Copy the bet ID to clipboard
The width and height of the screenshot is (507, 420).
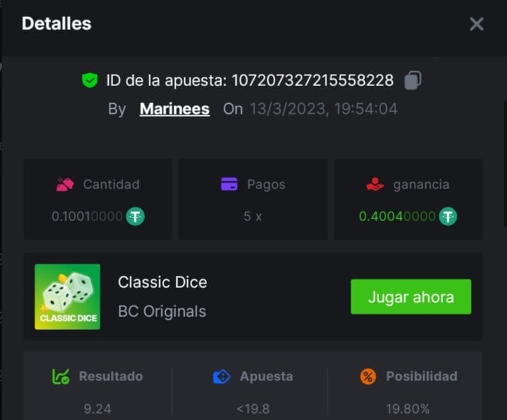(x=412, y=80)
